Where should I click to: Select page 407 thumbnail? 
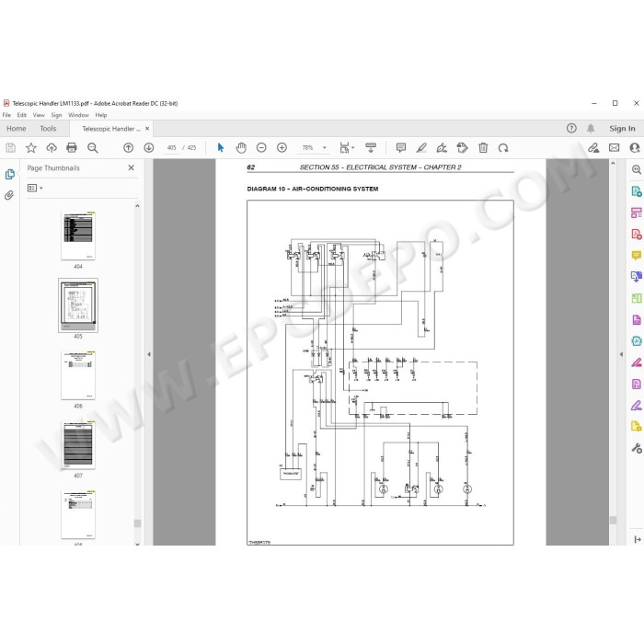point(78,444)
